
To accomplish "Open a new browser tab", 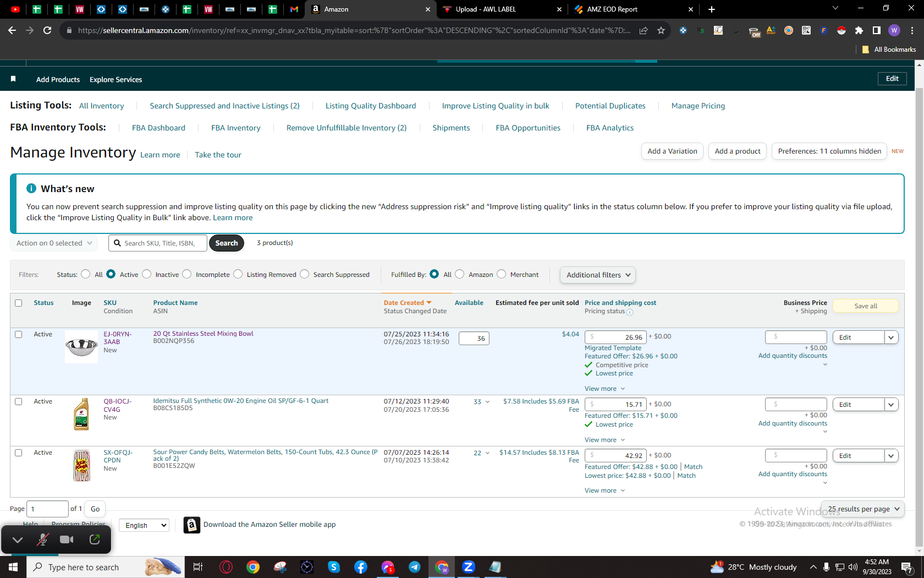I will [712, 9].
